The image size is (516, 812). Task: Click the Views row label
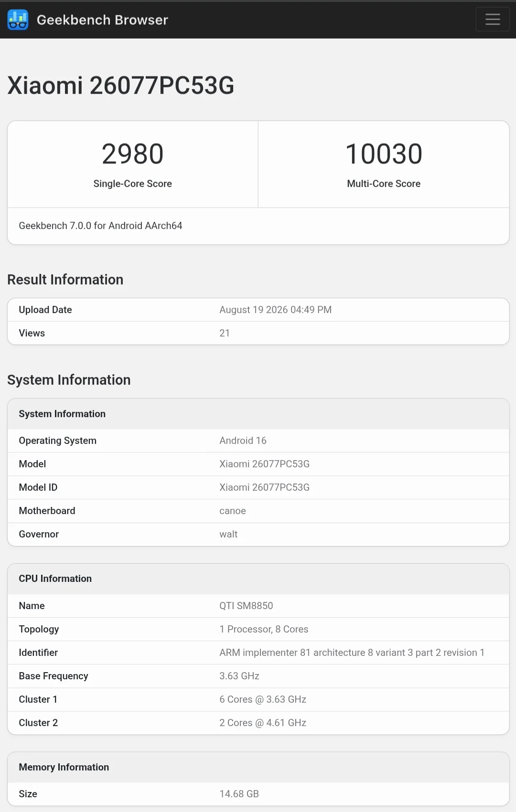[x=32, y=333]
